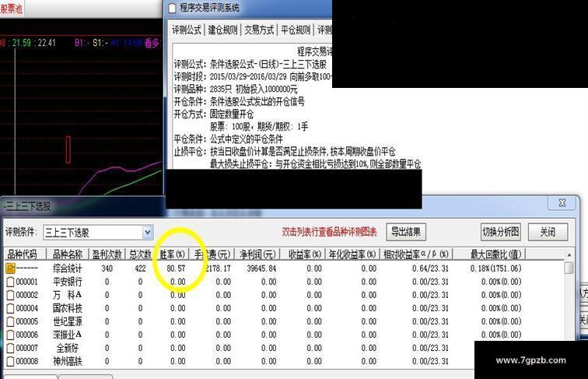Sort by 品种名称 column header
The width and height of the screenshot is (588, 379).
pos(67,254)
